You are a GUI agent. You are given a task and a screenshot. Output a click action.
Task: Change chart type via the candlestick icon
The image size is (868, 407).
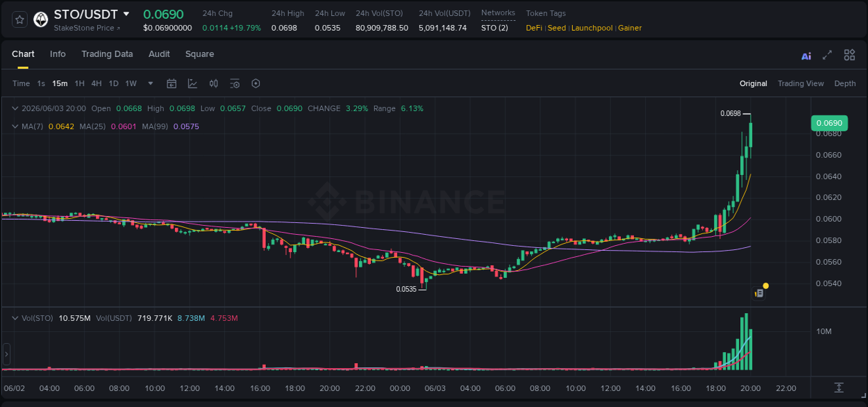coord(214,83)
